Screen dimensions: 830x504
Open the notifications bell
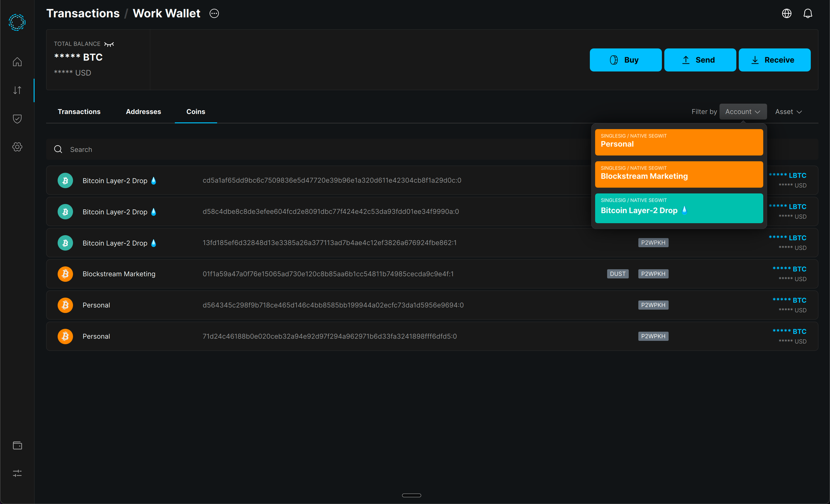[808, 14]
